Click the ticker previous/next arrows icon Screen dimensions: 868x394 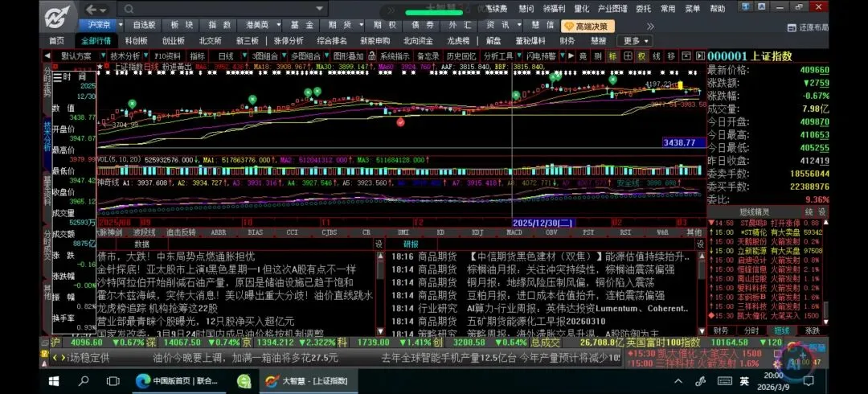[58, 358]
